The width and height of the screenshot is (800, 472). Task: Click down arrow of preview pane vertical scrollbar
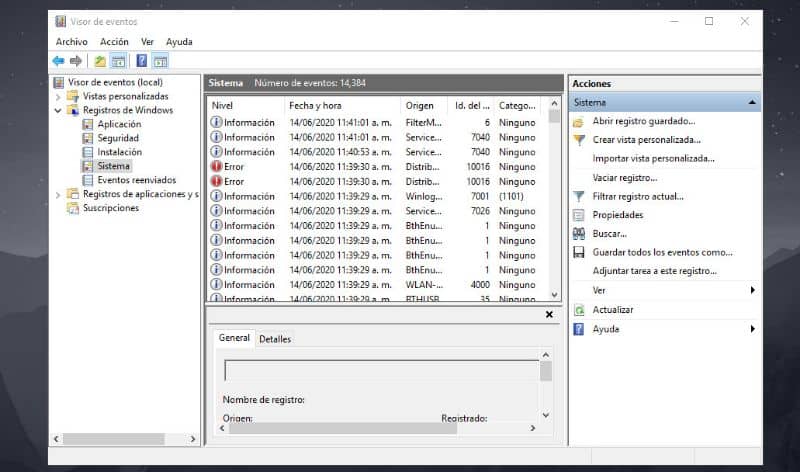(x=546, y=415)
